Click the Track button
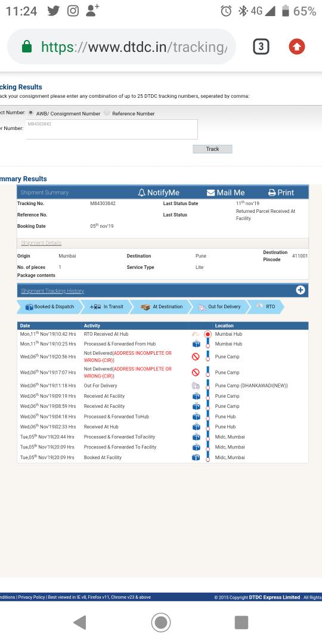Image resolution: width=322 pixels, height=644 pixels. pos(212,149)
